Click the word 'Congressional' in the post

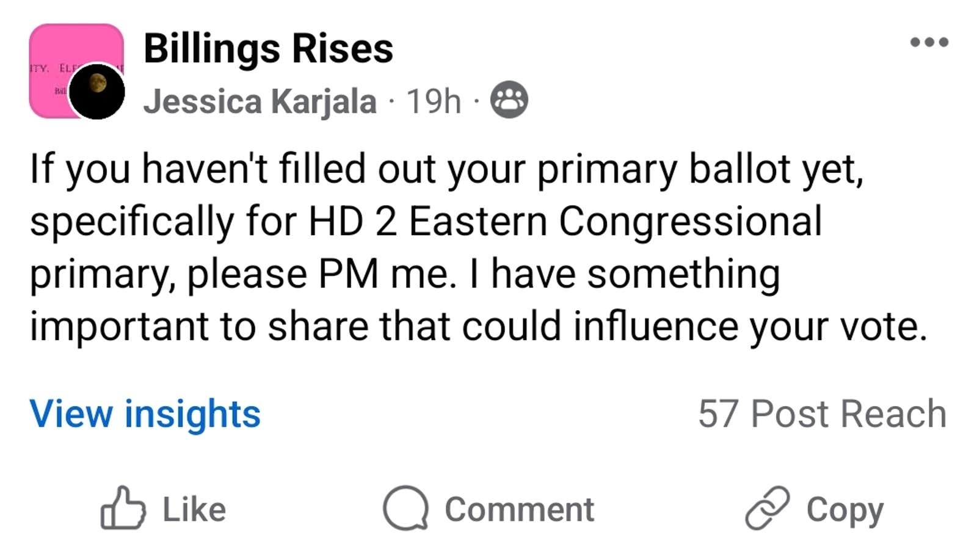pos(690,221)
